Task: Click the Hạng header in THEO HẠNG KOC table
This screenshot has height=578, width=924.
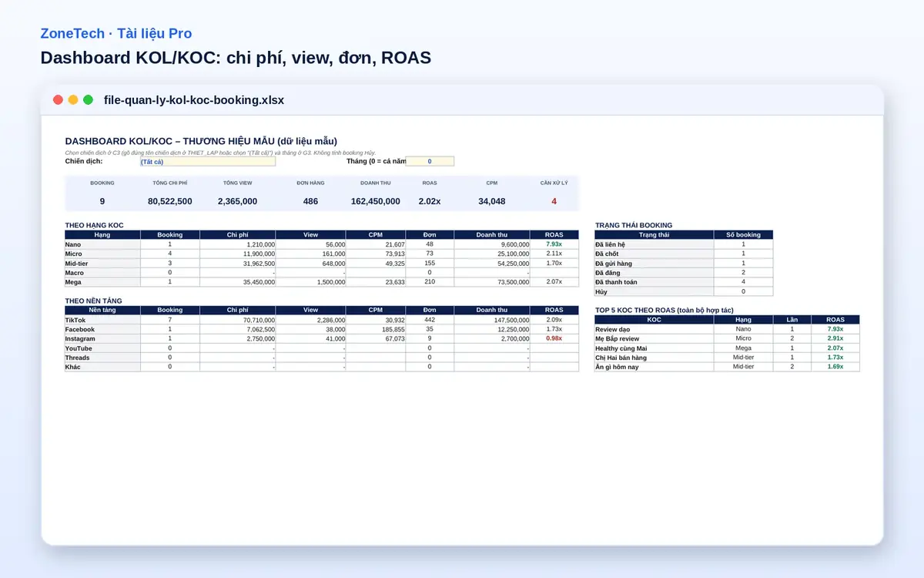Action: [102, 235]
